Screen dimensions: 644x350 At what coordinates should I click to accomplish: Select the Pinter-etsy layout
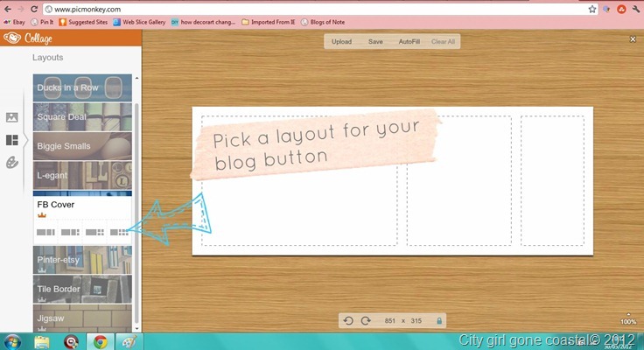coord(82,260)
